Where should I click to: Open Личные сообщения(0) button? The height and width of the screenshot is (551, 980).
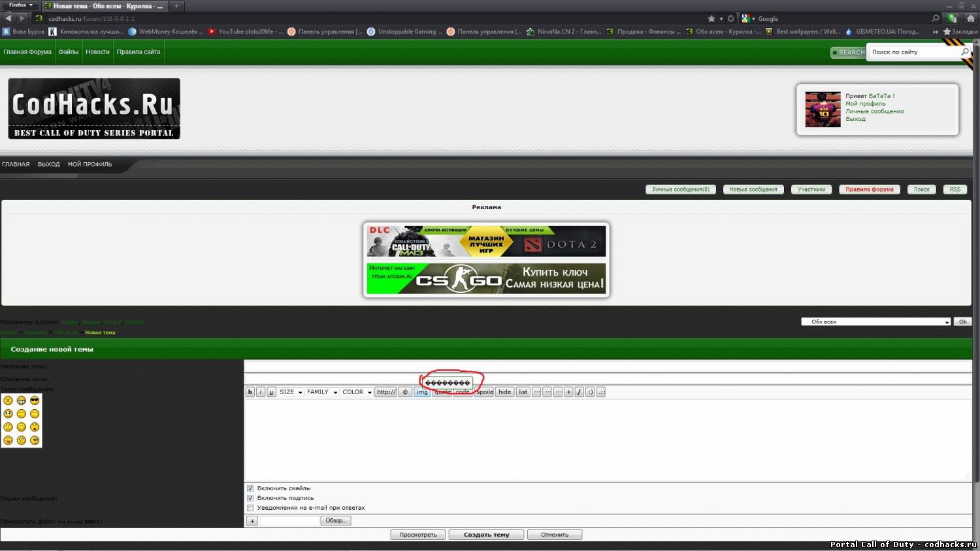pos(681,190)
